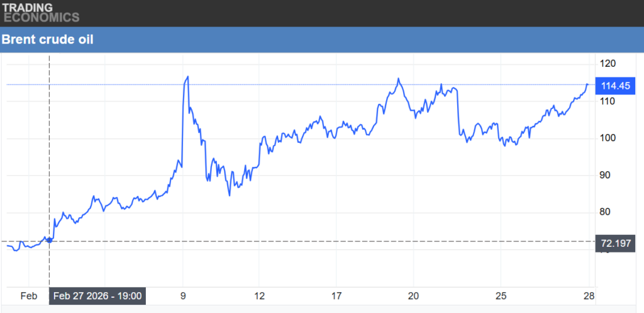The width and height of the screenshot is (644, 313).
Task: Click the 20 date label on time axis
Action: [x=413, y=296]
